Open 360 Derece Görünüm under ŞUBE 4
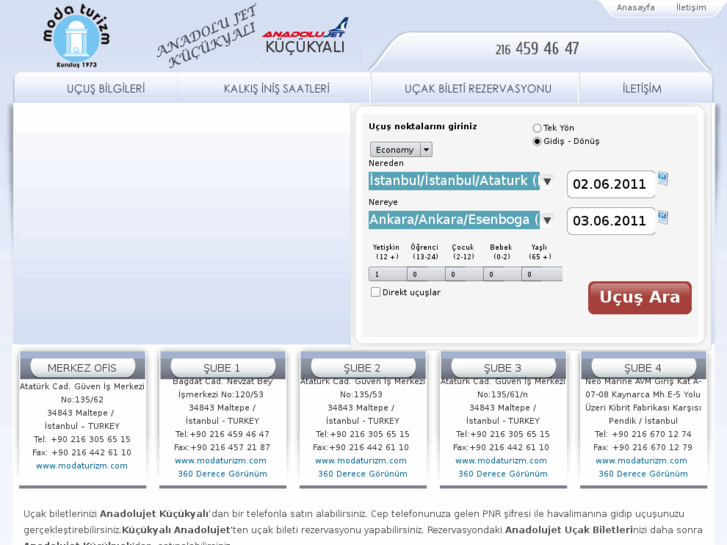The width and height of the screenshot is (727, 545). 643,474
